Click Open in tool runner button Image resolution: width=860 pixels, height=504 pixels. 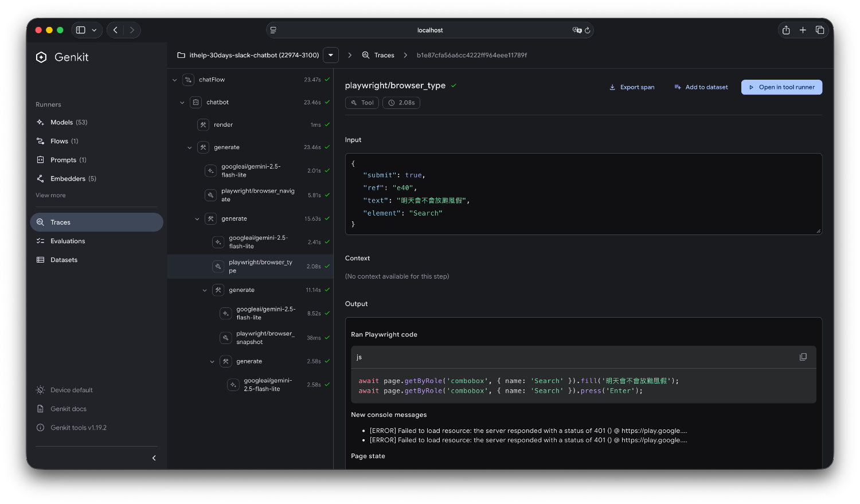[781, 87]
